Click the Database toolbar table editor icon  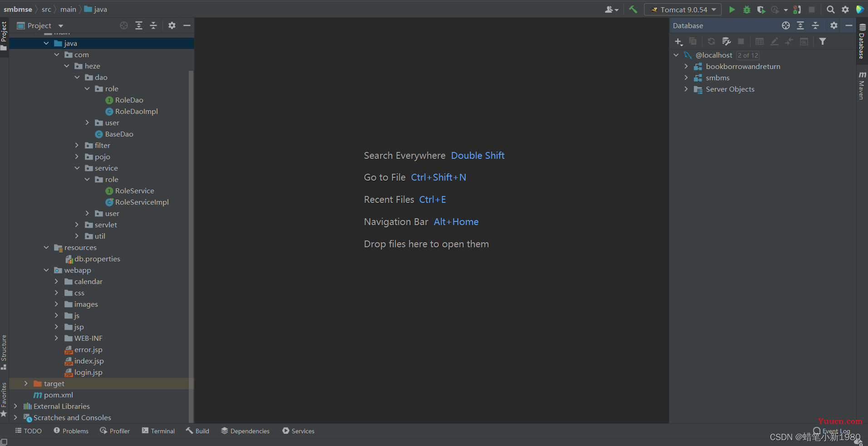coord(760,41)
